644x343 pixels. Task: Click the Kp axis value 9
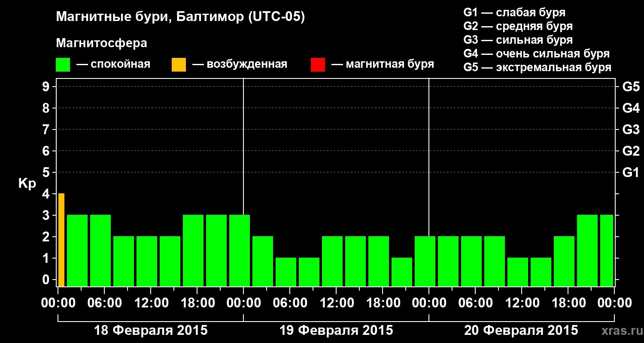pos(46,87)
